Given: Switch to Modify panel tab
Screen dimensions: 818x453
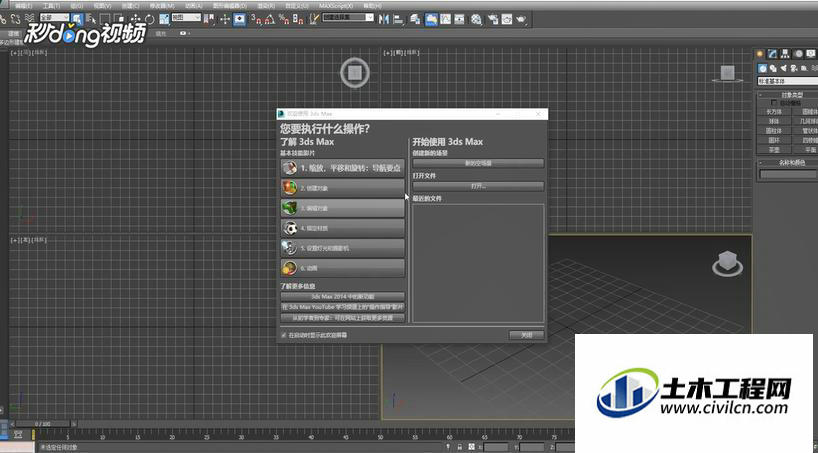Looking at the screenshot, I should [772, 54].
